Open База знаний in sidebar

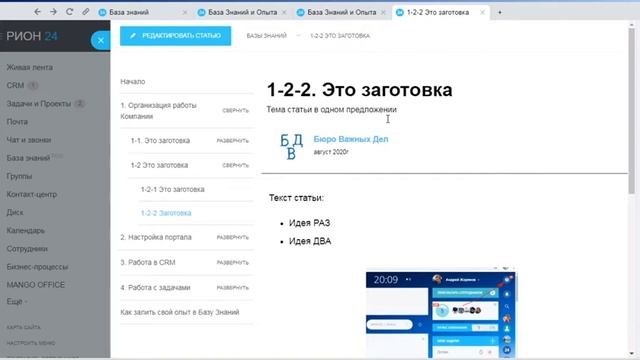coord(28,158)
